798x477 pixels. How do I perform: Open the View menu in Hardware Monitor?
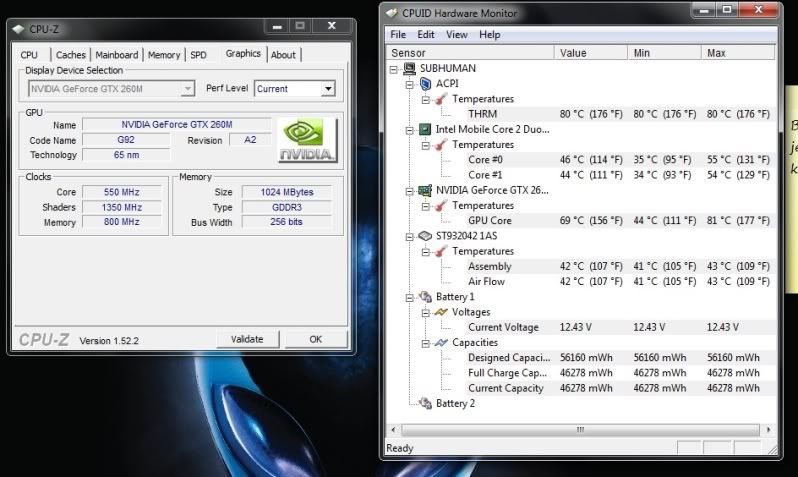coord(457,35)
